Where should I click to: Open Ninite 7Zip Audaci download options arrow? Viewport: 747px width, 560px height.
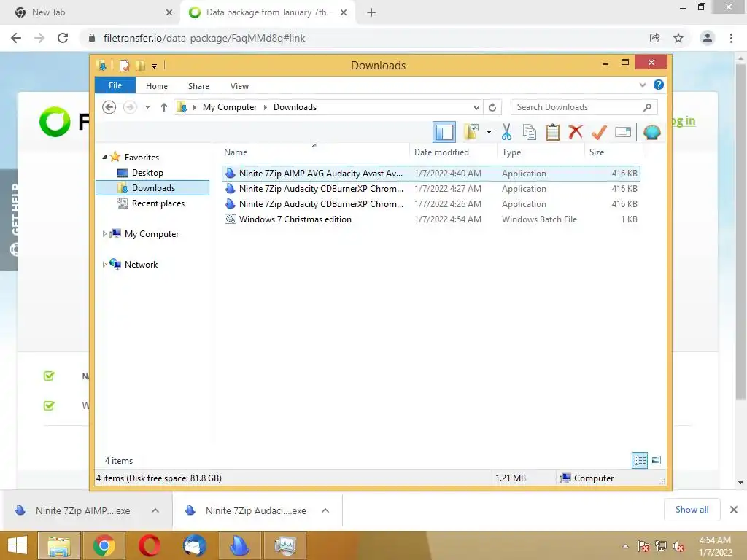coord(325,510)
